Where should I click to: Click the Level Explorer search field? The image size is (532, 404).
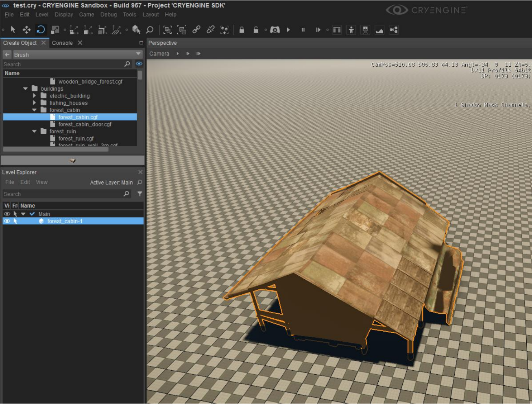click(63, 194)
